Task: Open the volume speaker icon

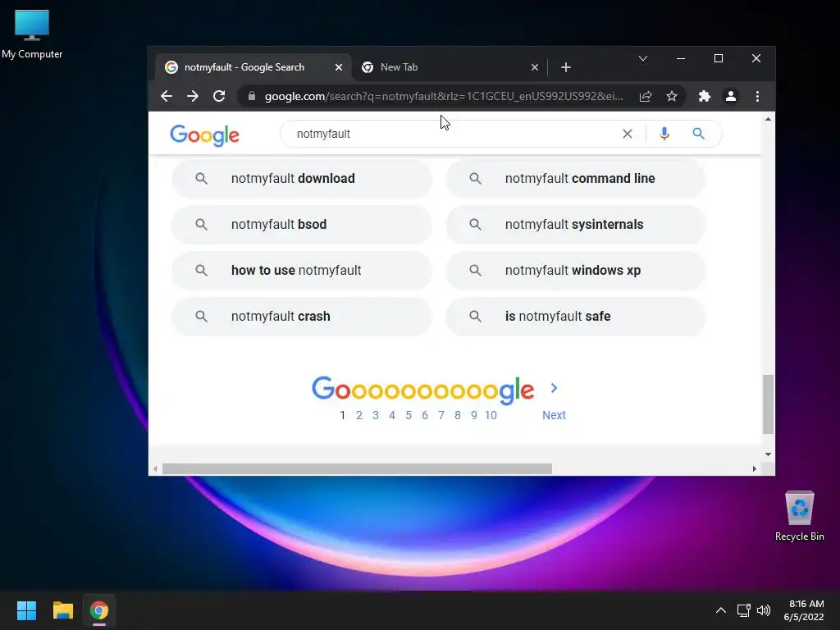Action: [x=764, y=610]
